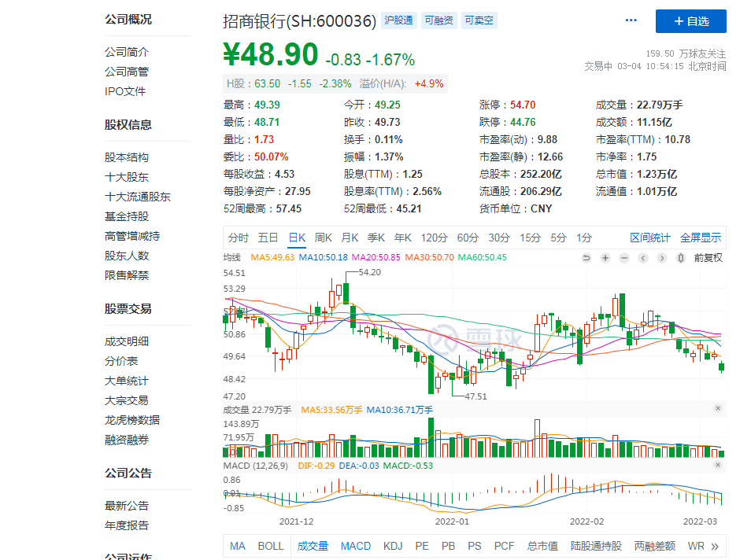Toggle the 陆股通持股 indicator

click(596, 546)
